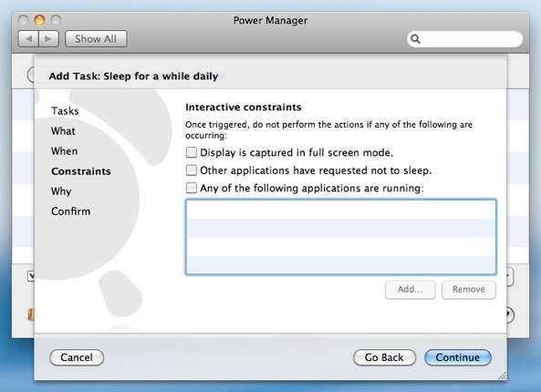The image size is (541, 392).
Task: Enable Display is captured in full screen mode
Action: click(x=192, y=152)
